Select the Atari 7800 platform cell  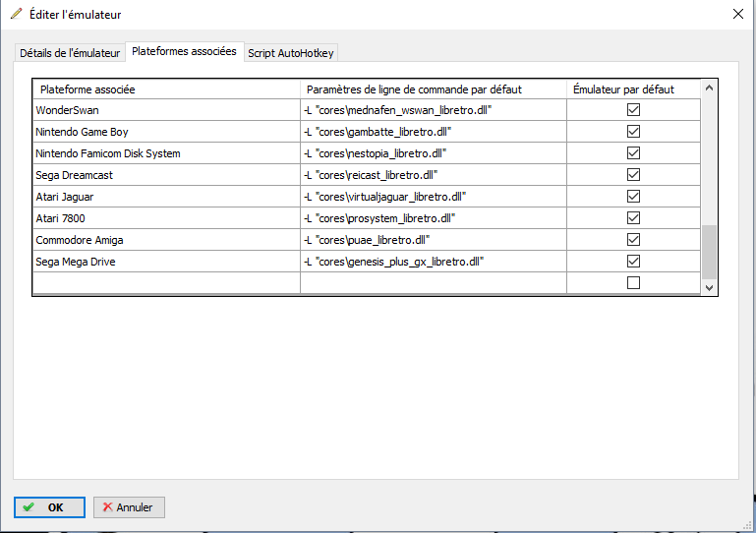click(167, 218)
